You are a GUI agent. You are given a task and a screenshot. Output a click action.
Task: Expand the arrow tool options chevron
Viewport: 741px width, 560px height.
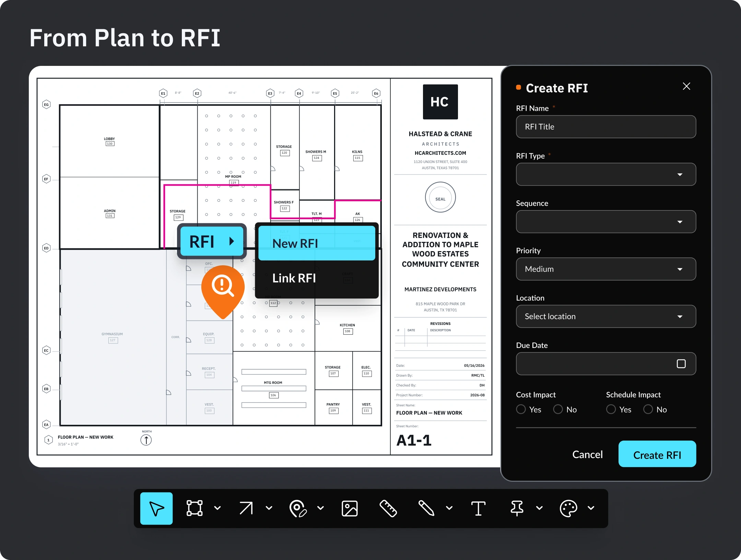tap(269, 508)
